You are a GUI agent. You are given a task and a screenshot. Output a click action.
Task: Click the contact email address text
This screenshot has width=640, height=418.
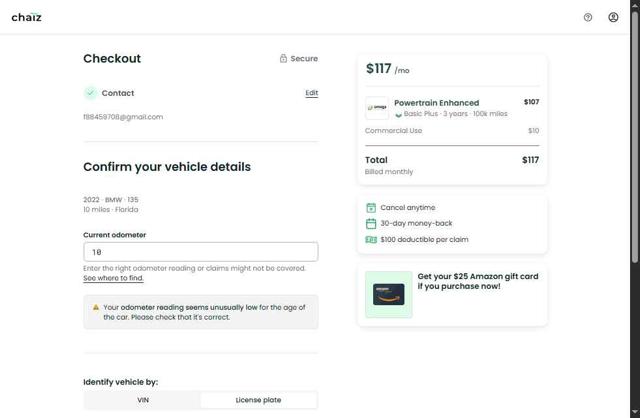(x=123, y=117)
